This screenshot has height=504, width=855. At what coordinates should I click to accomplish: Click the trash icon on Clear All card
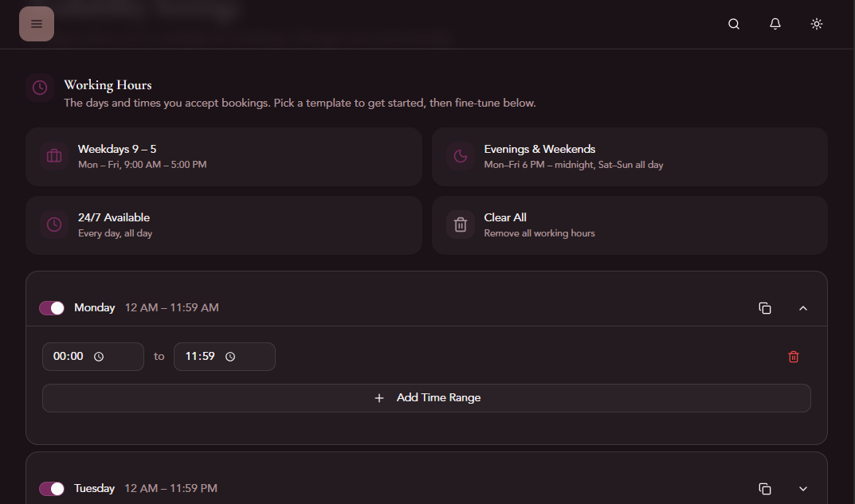(460, 225)
